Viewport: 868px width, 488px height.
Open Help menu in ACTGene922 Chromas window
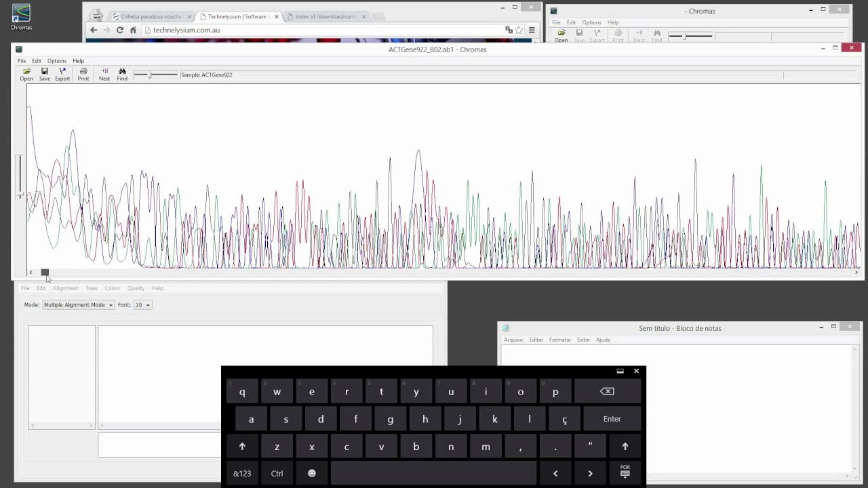click(79, 61)
